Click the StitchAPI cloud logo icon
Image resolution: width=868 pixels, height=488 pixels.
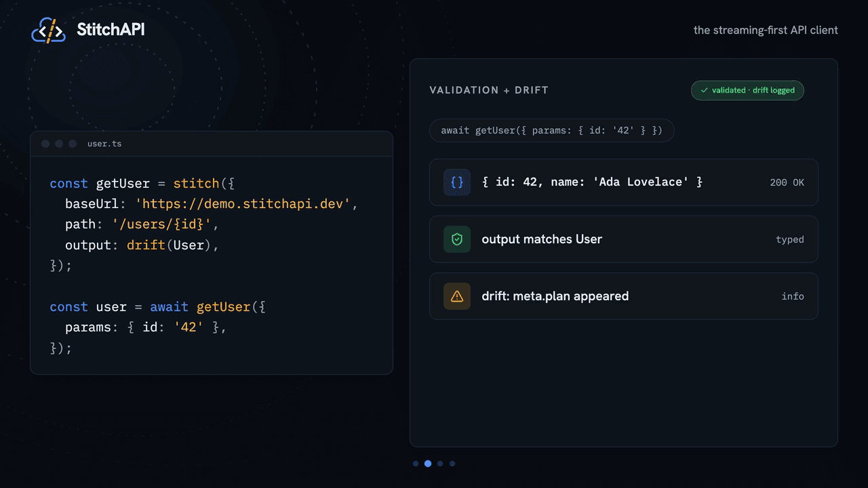(48, 30)
